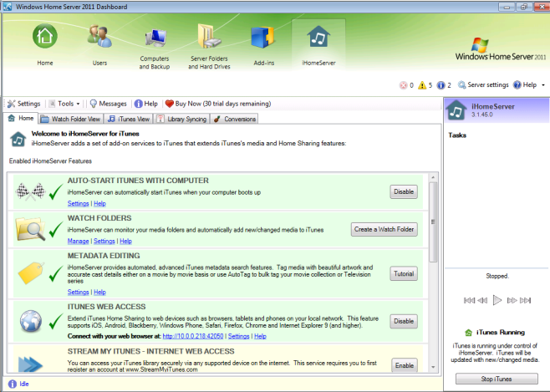Click Buy Now trial link
The image size is (550, 392).
point(218,104)
